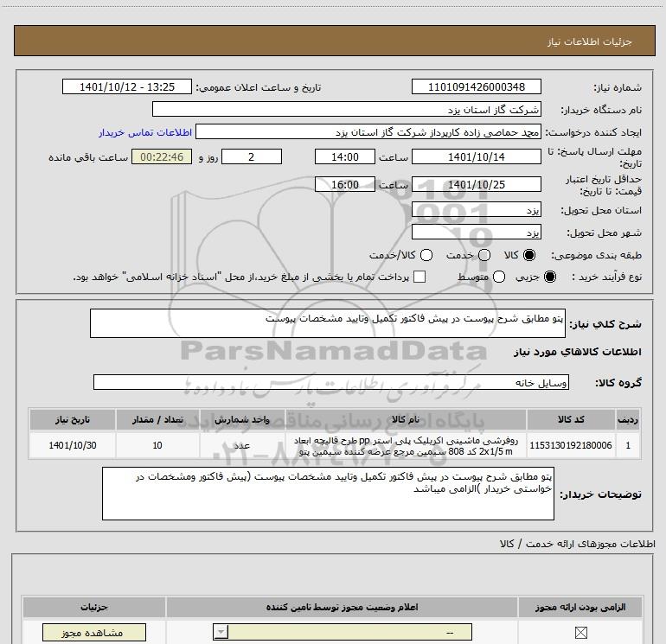Click the remaining days field showing 2
666x644 pixels.
coord(252,156)
